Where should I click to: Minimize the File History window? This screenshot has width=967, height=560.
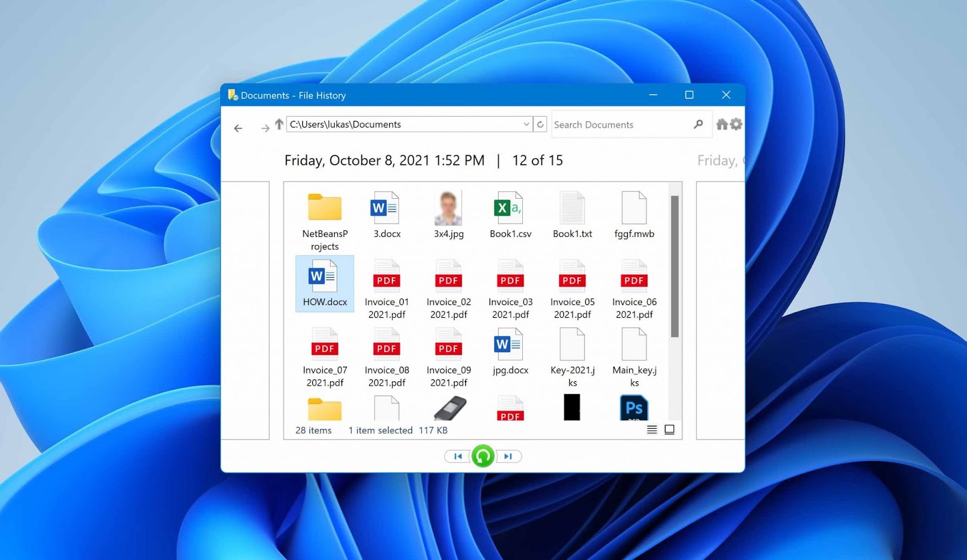point(653,95)
